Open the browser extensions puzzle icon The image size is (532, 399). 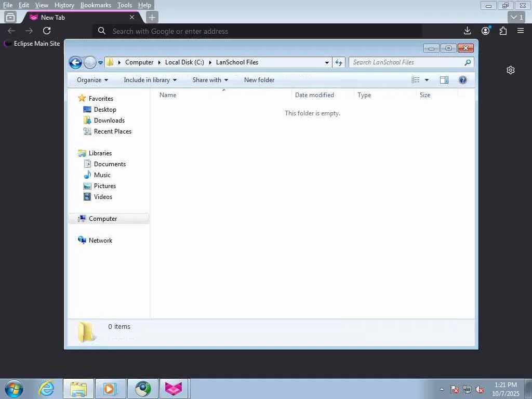[x=503, y=31]
